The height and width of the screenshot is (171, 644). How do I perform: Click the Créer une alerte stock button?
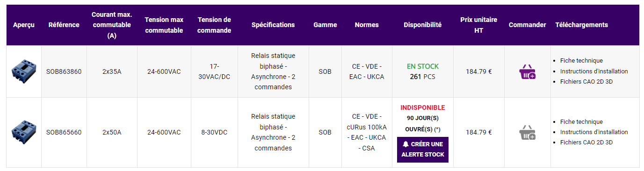coord(423,150)
